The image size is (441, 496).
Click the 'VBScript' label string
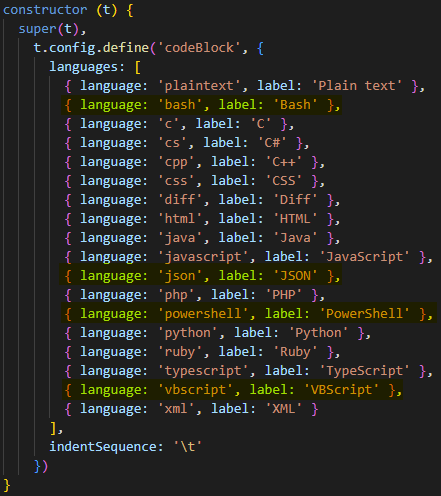coord(342,390)
